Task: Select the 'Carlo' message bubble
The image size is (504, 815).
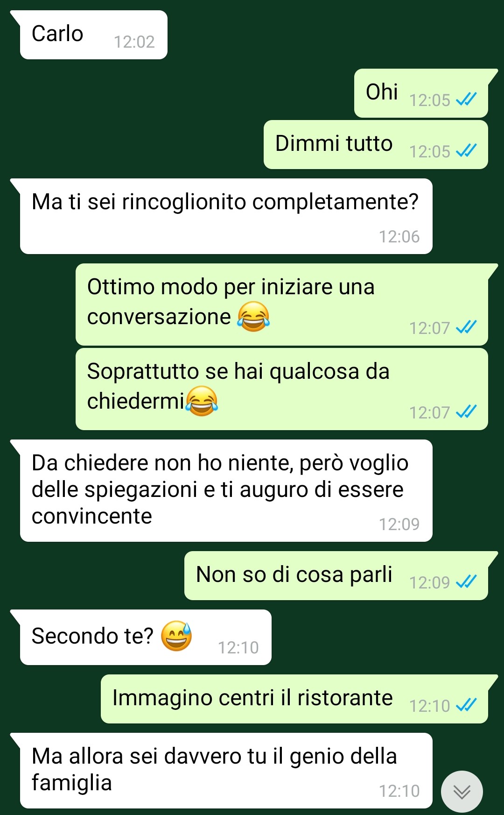Action: (93, 35)
